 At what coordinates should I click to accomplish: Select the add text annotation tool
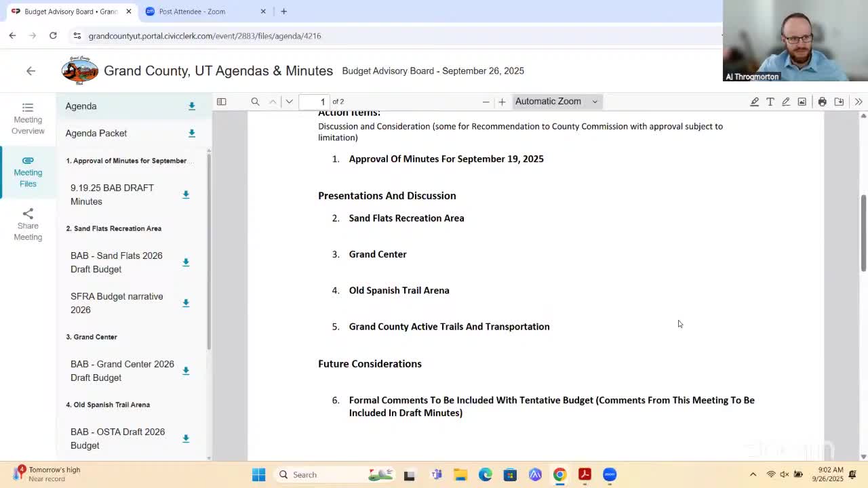click(x=770, y=102)
